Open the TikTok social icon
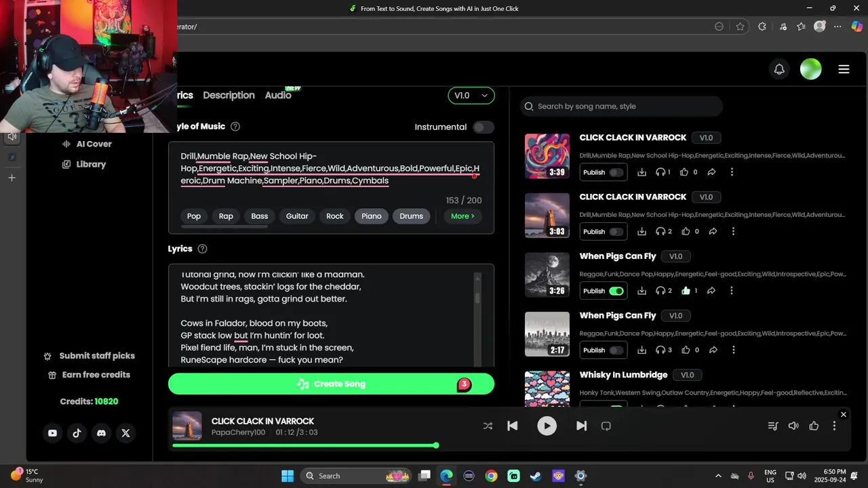 77,433
